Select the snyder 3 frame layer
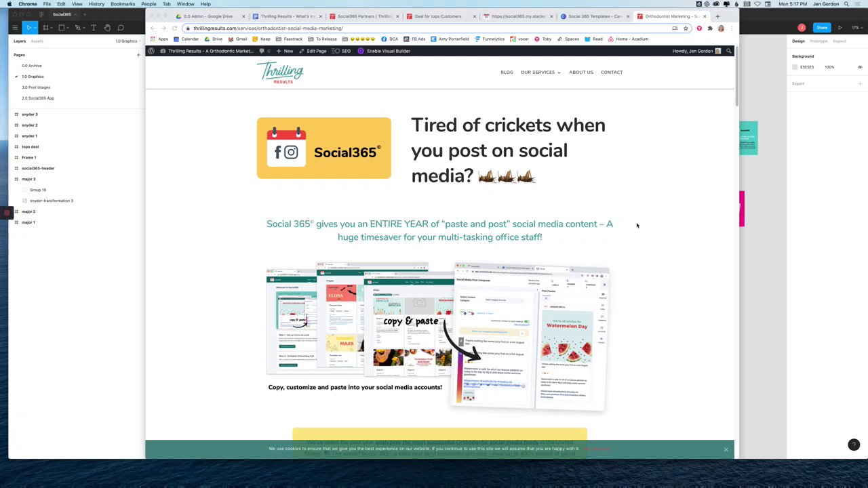The height and width of the screenshot is (488, 868). click(29, 115)
